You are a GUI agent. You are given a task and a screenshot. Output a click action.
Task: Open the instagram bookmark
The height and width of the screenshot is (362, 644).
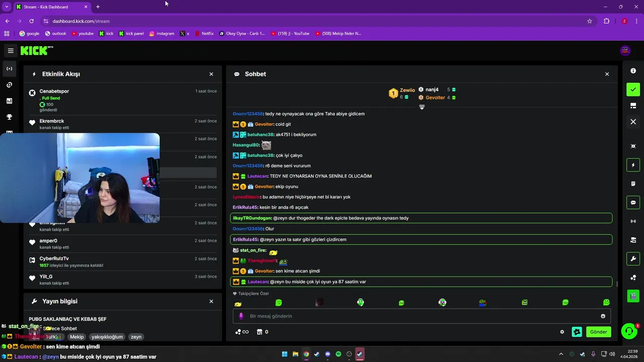coord(162,34)
